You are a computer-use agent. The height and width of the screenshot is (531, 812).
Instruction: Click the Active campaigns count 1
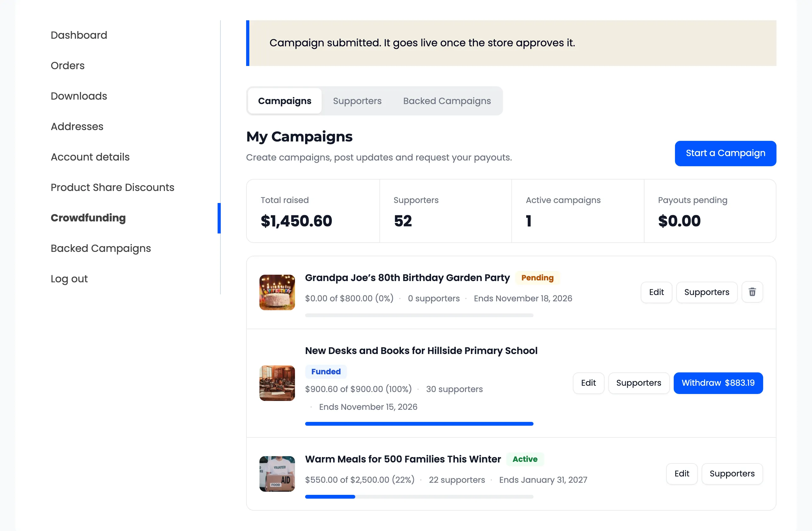(x=529, y=221)
